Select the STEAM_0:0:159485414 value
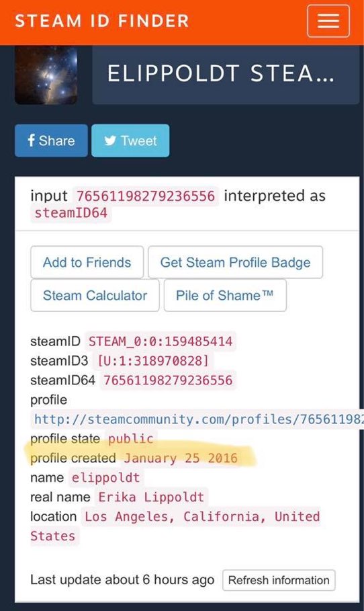This screenshot has width=364, height=611. [x=161, y=341]
